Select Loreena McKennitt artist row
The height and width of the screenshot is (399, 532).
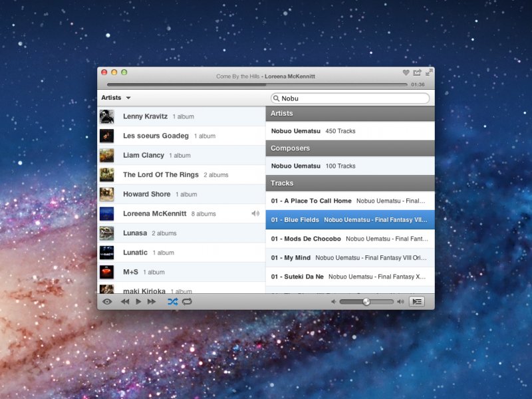point(182,213)
